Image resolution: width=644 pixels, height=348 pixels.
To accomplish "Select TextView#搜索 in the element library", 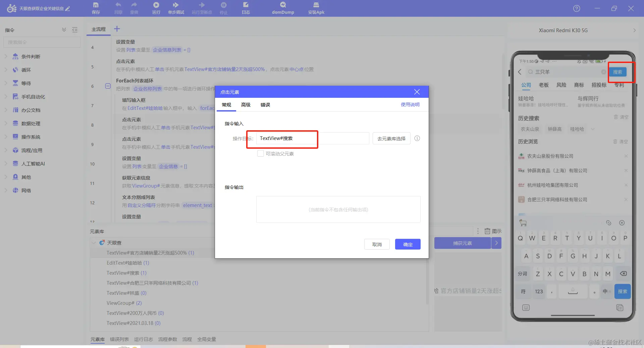I will [126, 273].
